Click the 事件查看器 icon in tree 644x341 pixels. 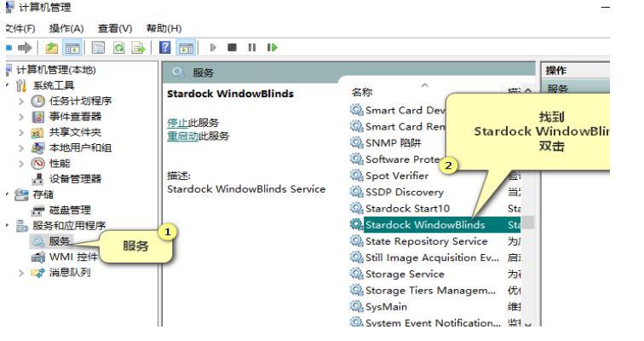(37, 117)
